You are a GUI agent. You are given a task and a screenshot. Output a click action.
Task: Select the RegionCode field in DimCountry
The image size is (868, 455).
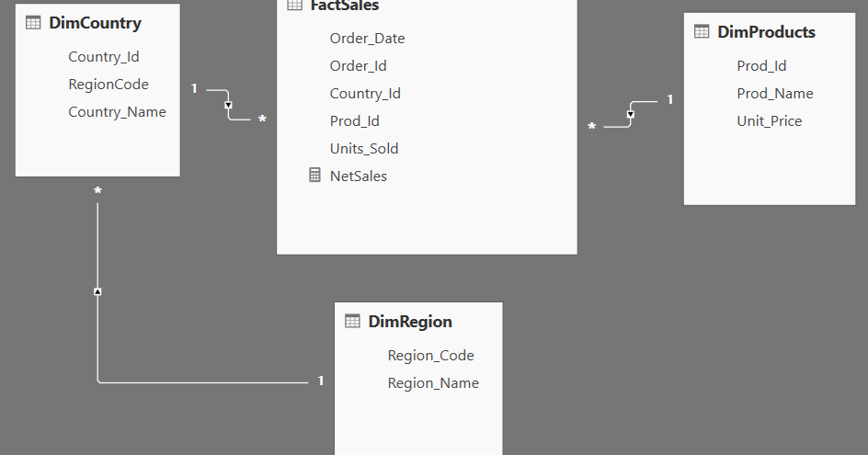[108, 85]
